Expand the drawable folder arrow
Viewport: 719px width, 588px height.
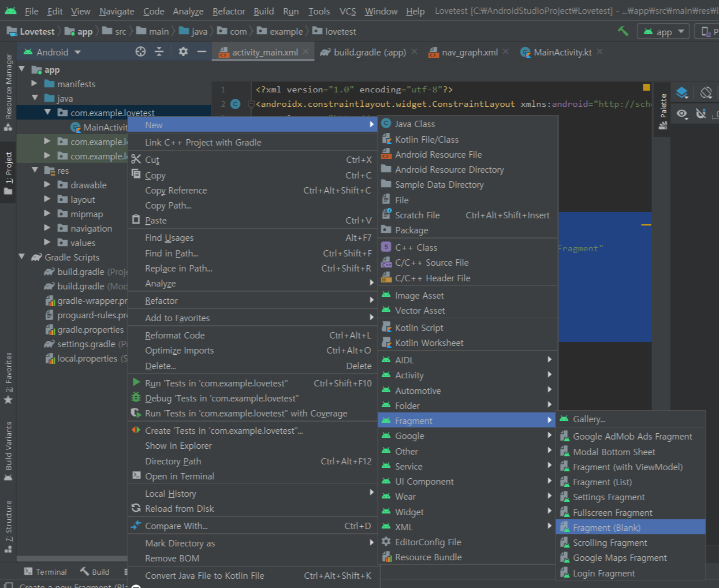pos(47,185)
